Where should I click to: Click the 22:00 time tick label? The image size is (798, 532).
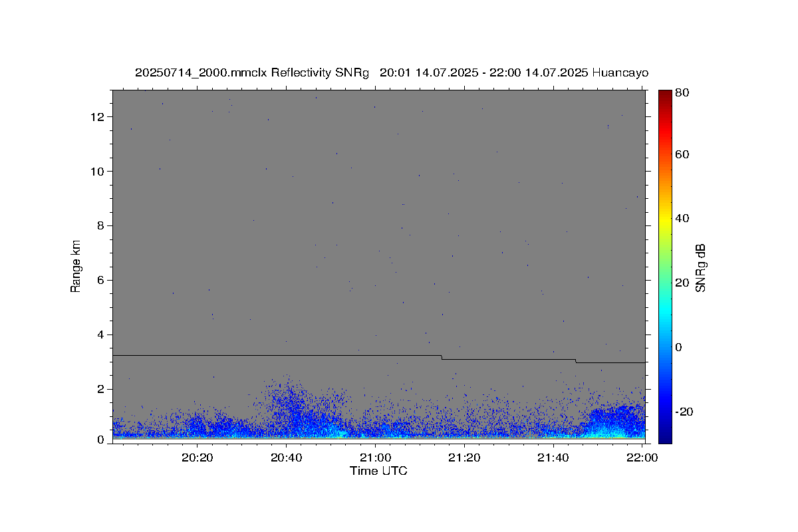coord(642,458)
